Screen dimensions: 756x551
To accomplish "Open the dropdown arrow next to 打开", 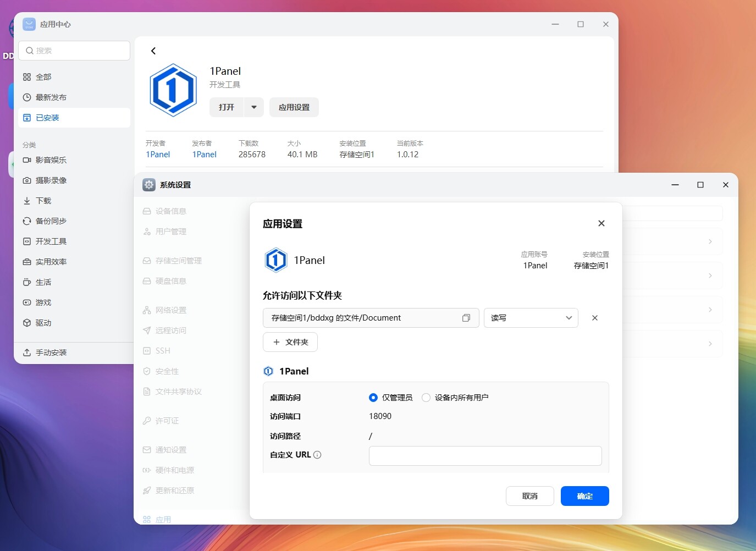I will (253, 107).
